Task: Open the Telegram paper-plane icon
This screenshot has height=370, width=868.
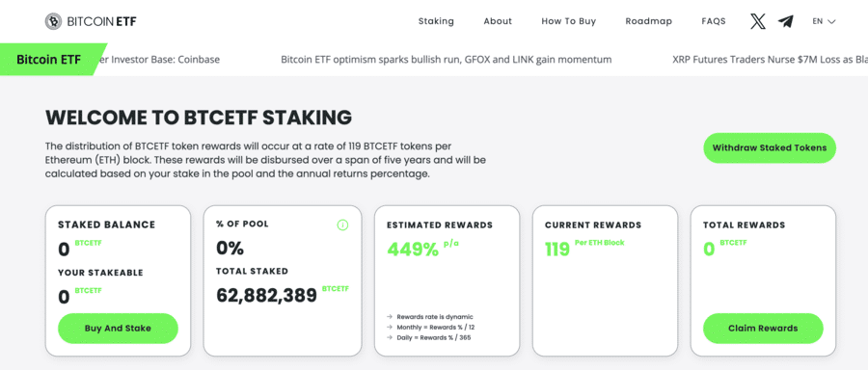Action: [785, 21]
